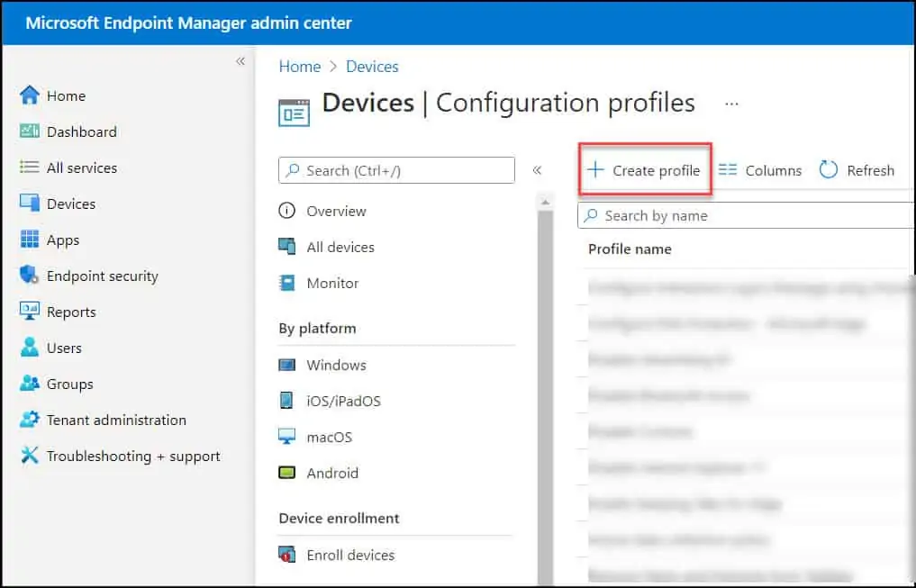The image size is (916, 588).
Task: Click the Search (Ctrl+/) input box
Action: tap(396, 170)
